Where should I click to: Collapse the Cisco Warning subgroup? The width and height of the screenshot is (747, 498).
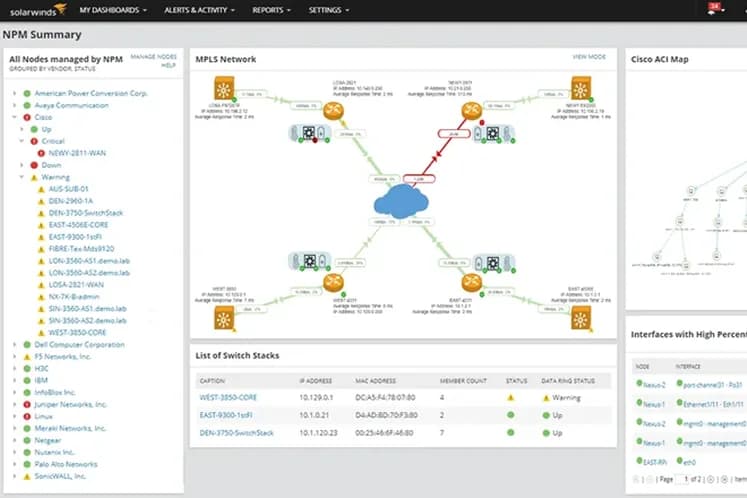21,177
